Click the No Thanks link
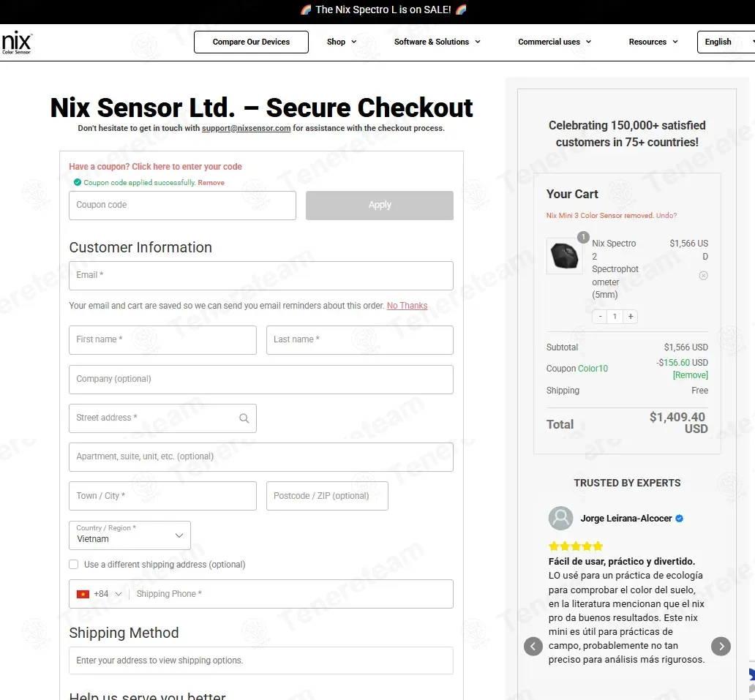 [x=407, y=306]
